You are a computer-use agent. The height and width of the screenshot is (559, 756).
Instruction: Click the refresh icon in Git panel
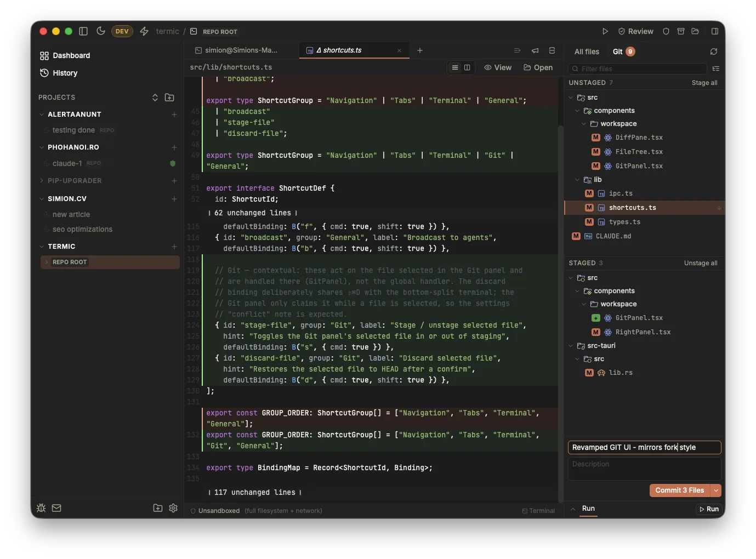[714, 52]
